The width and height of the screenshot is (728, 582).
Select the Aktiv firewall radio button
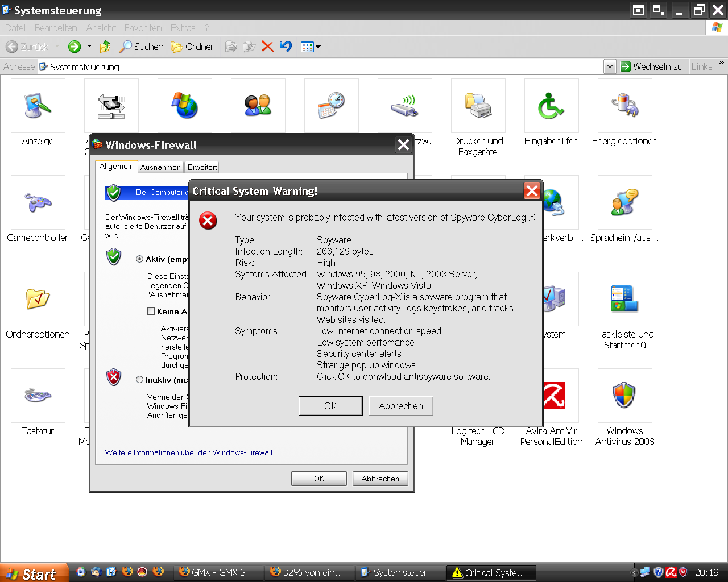139,259
